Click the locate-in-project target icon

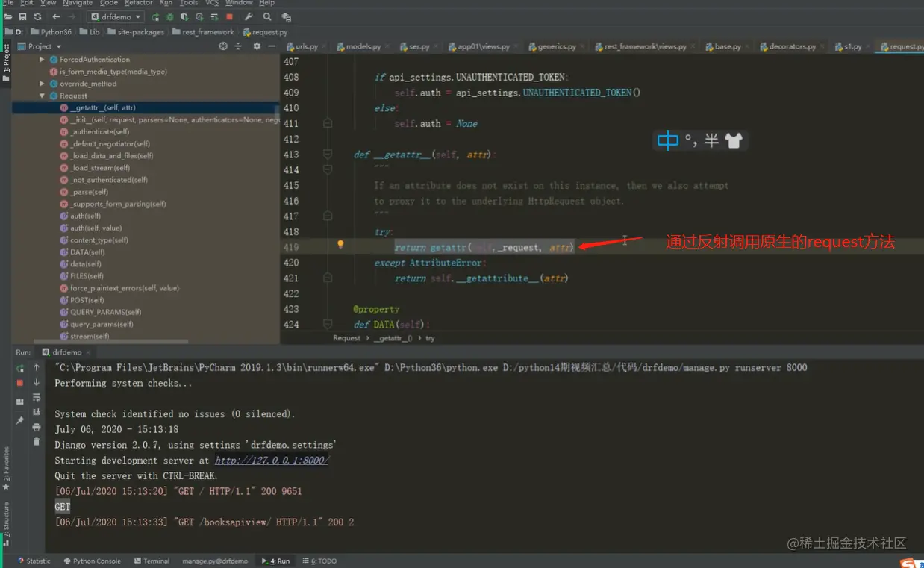222,46
